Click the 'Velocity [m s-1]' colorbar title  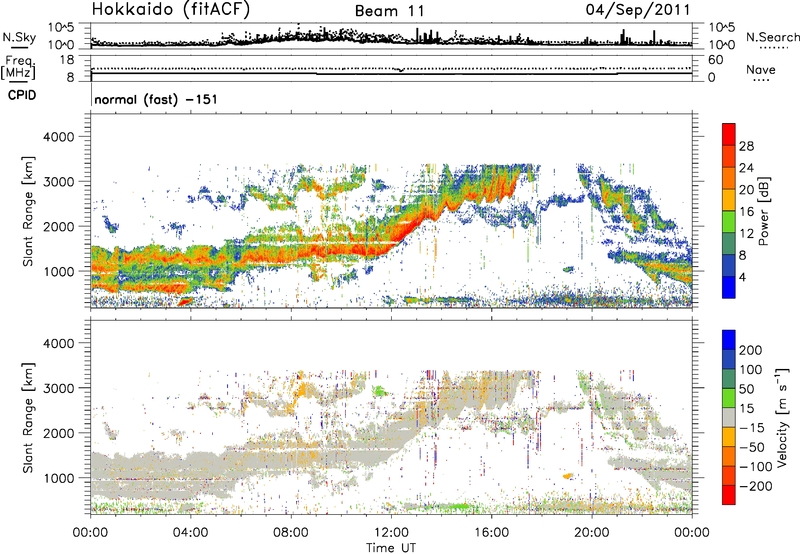[x=782, y=417]
